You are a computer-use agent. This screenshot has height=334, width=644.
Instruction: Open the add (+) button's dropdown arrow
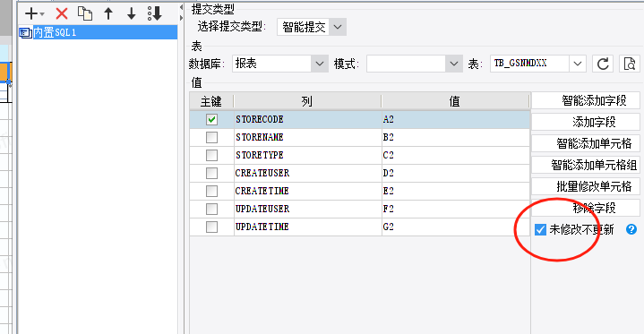[42, 14]
